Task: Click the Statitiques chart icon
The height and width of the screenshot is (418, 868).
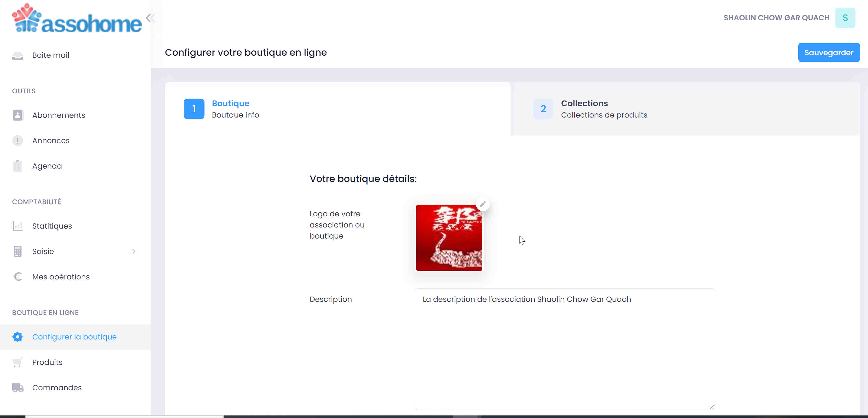Action: (x=18, y=226)
